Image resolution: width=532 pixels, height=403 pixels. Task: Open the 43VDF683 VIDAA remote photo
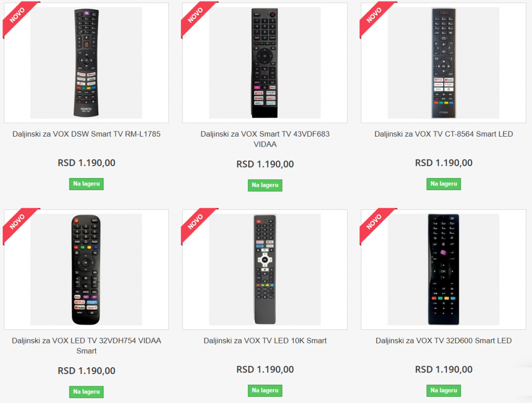(265, 63)
